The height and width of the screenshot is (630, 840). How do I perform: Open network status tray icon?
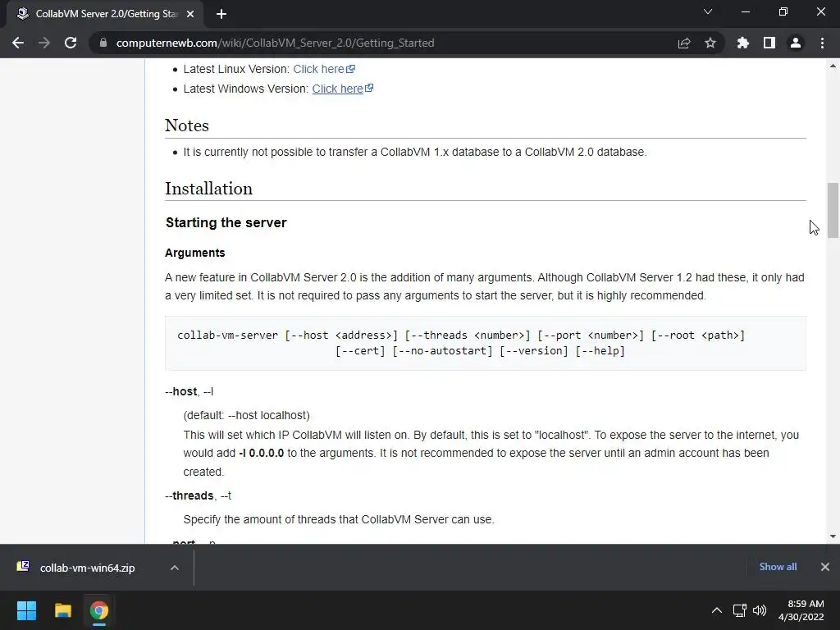pos(740,610)
